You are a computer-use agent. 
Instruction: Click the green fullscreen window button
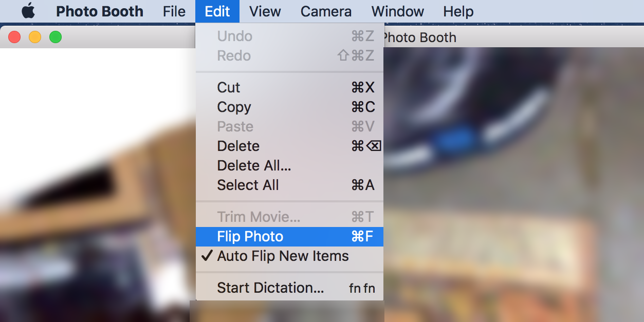click(56, 37)
